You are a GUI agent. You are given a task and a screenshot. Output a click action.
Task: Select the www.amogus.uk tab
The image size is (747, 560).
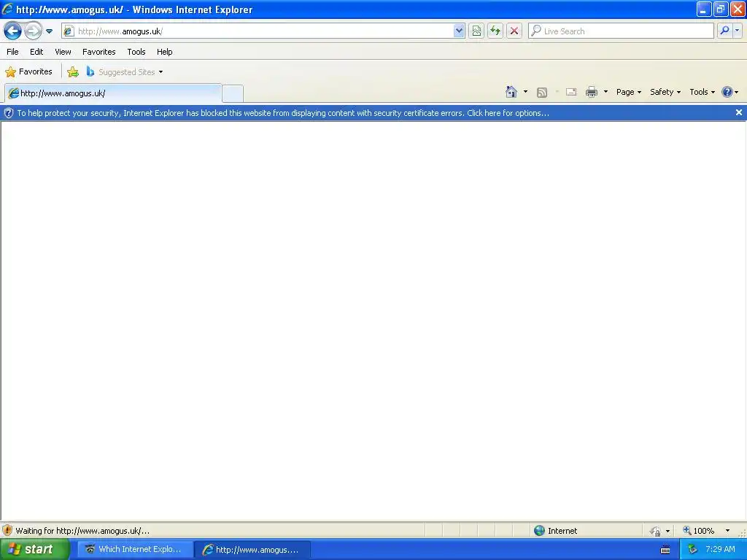coord(113,93)
